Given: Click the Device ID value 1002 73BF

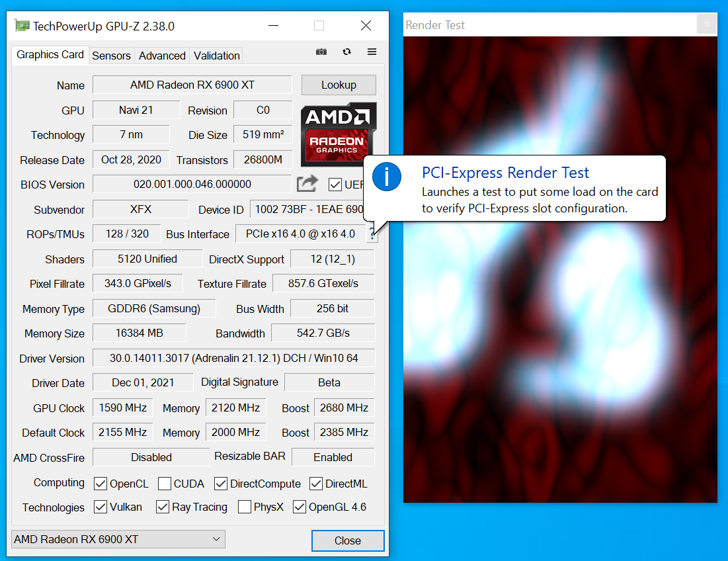Looking at the screenshot, I should click(x=307, y=210).
